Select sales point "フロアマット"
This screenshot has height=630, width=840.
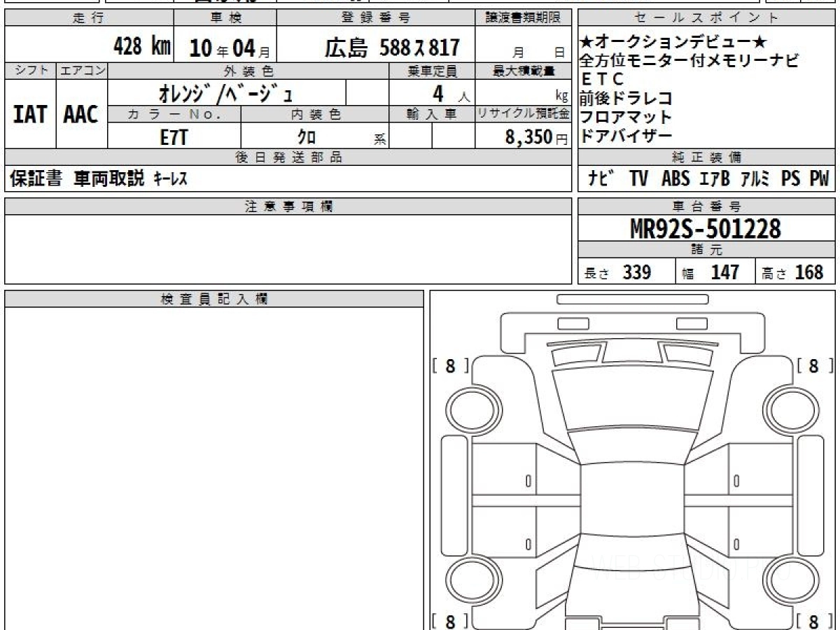(x=626, y=117)
